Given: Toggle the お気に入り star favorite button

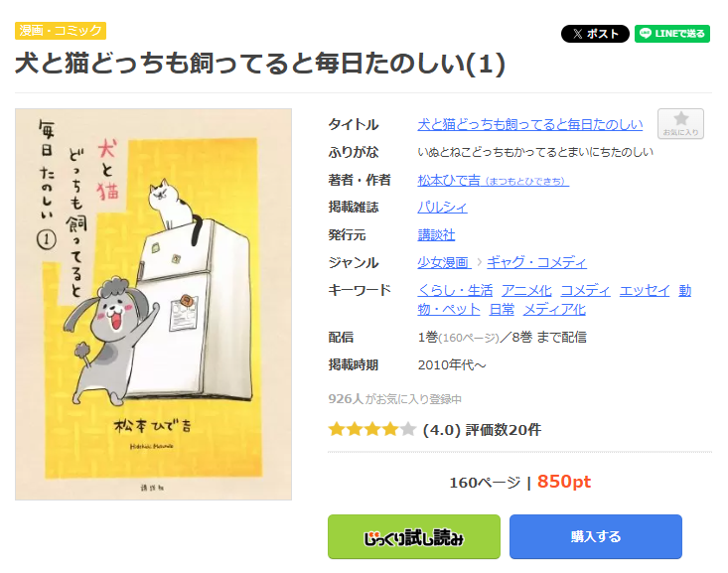Looking at the screenshot, I should [x=680, y=123].
